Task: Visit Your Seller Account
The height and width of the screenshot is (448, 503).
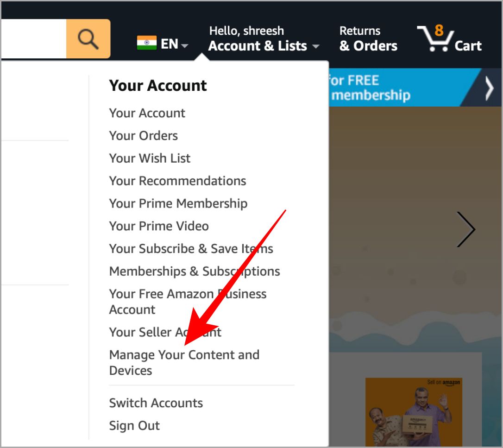Action: (165, 332)
